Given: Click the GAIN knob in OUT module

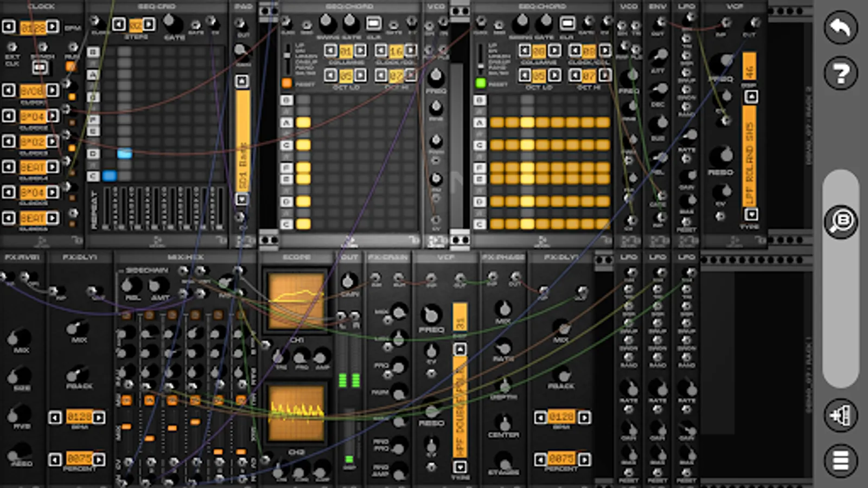Looking at the screenshot, I should coord(348,281).
